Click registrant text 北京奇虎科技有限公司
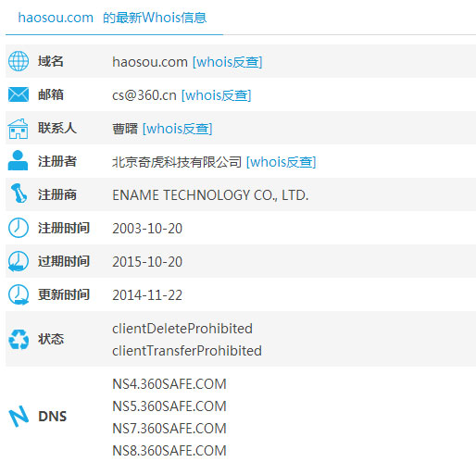 pyautogui.click(x=177, y=162)
